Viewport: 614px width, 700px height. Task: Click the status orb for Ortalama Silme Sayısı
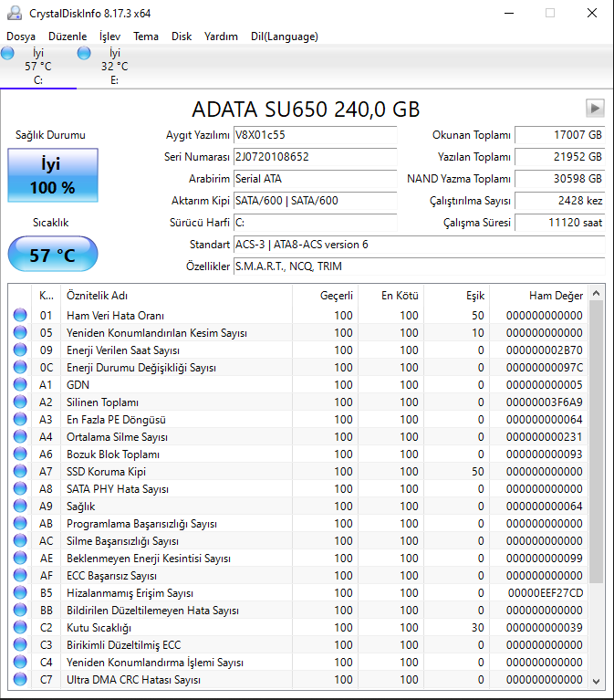tap(20, 436)
